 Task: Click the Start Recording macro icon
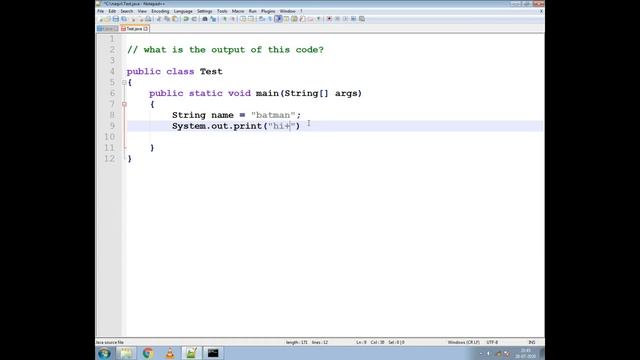(329, 19)
